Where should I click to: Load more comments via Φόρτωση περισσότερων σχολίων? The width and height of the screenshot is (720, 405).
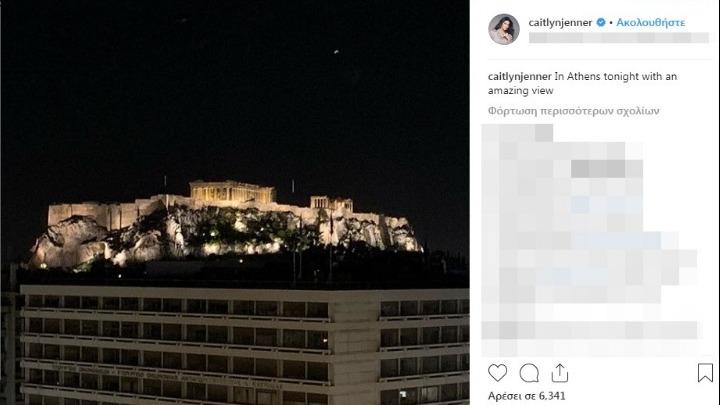574,111
